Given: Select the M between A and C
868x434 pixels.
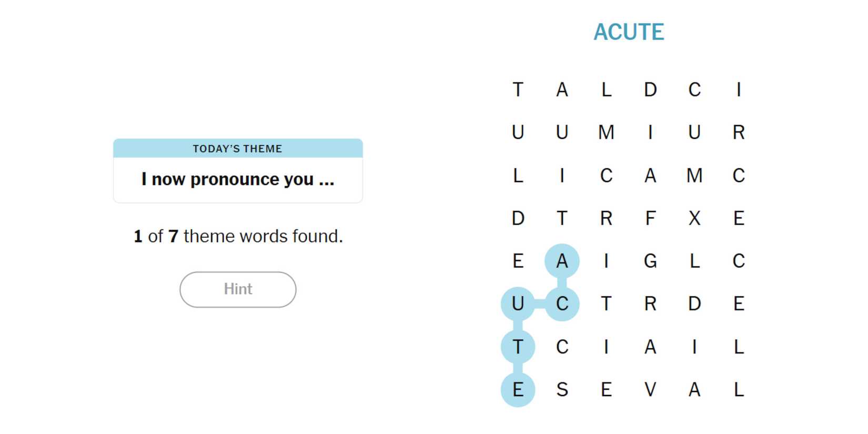Looking at the screenshot, I should pyautogui.click(x=694, y=175).
